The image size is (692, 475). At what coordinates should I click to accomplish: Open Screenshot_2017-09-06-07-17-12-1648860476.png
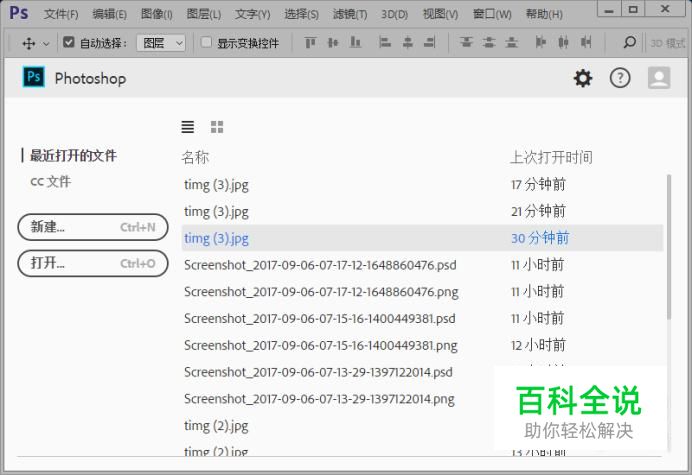[x=422, y=292]
